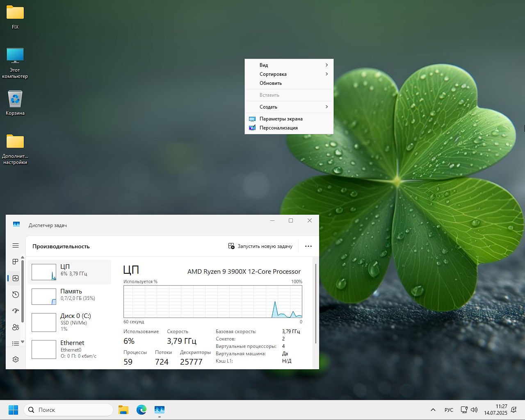This screenshot has height=420, width=525.
Task: Minimize the Диспетчер задач window
Action: [x=272, y=220]
